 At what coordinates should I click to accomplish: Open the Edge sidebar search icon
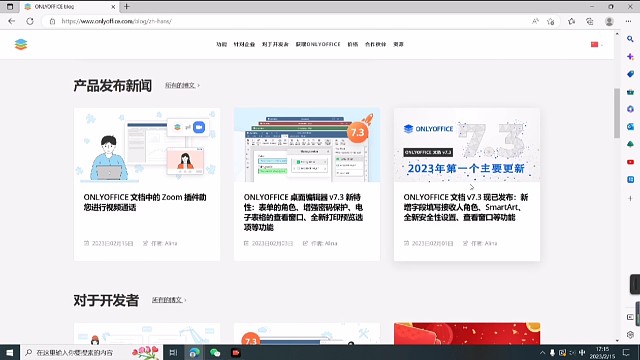pos(630,39)
